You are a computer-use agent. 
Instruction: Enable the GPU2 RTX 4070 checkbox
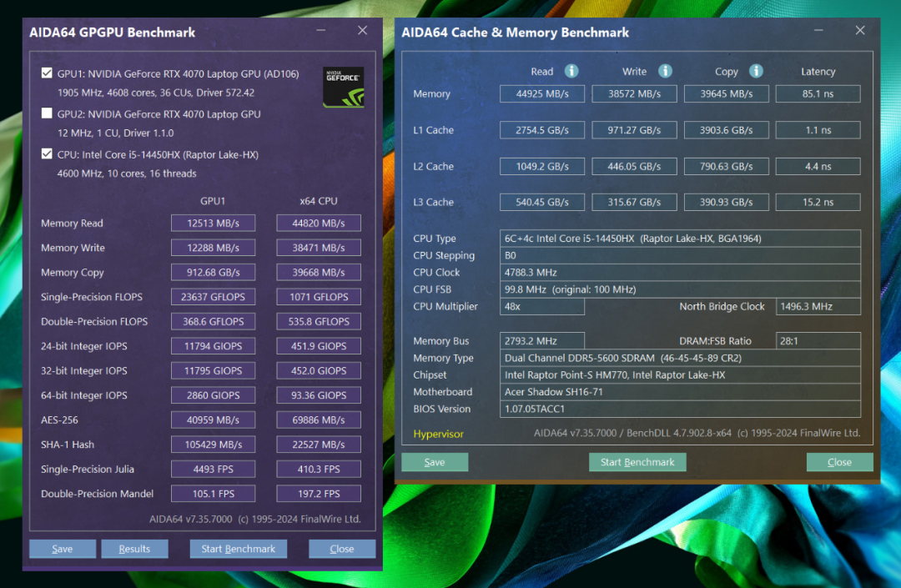click(x=47, y=113)
